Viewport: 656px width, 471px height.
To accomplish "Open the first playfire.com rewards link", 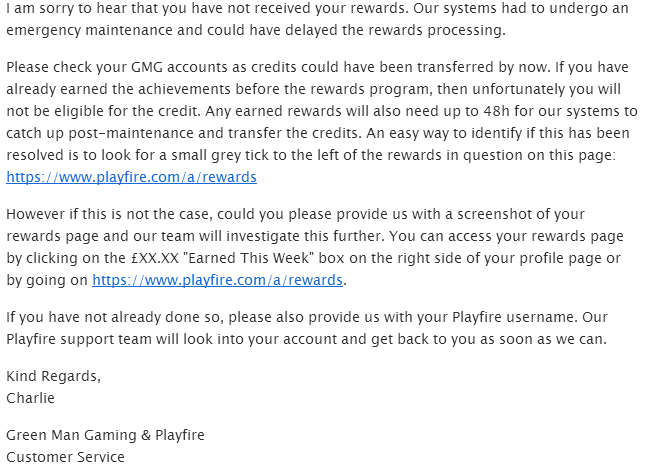I will point(131,177).
